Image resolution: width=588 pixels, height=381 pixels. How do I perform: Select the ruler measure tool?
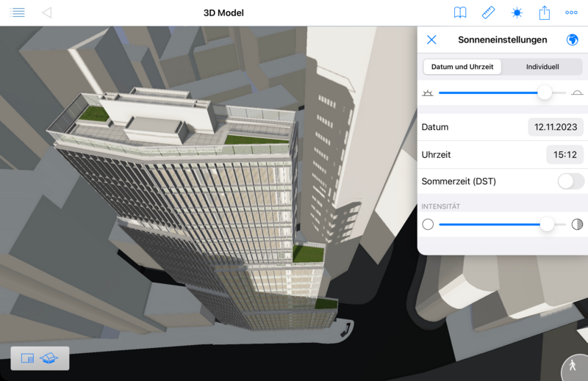tap(488, 12)
